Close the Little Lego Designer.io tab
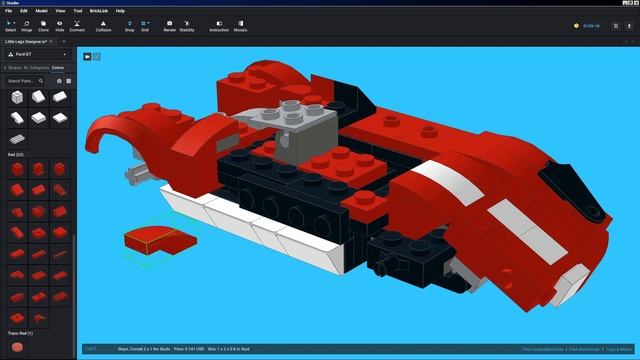 51,42
